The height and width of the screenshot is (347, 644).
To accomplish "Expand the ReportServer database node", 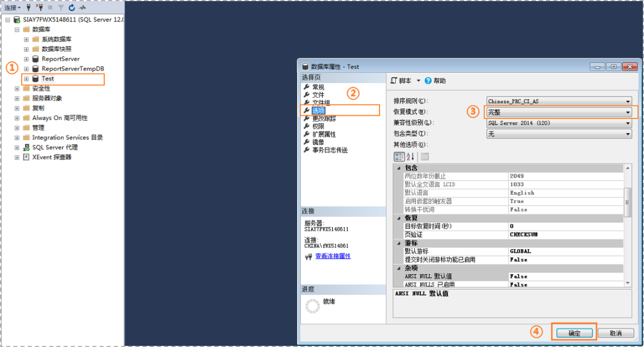I will pos(26,59).
